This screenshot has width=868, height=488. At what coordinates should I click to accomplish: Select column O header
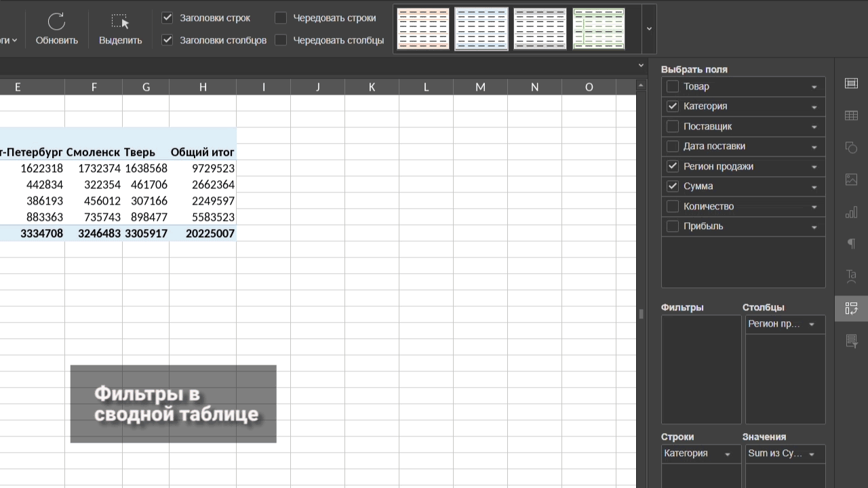(x=589, y=87)
